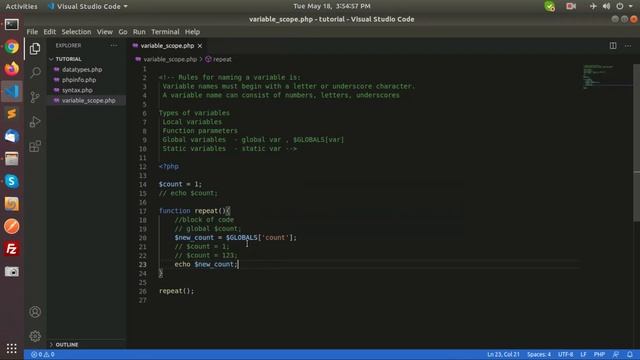This screenshot has width=640, height=360.
Task: Launch Firefox from the dock
Action: point(11,69)
